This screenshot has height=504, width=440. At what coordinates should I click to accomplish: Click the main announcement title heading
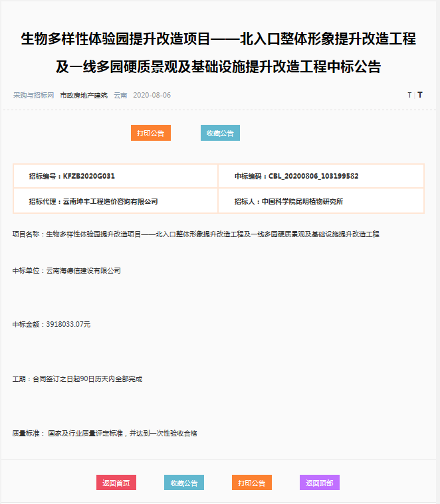pos(219,52)
